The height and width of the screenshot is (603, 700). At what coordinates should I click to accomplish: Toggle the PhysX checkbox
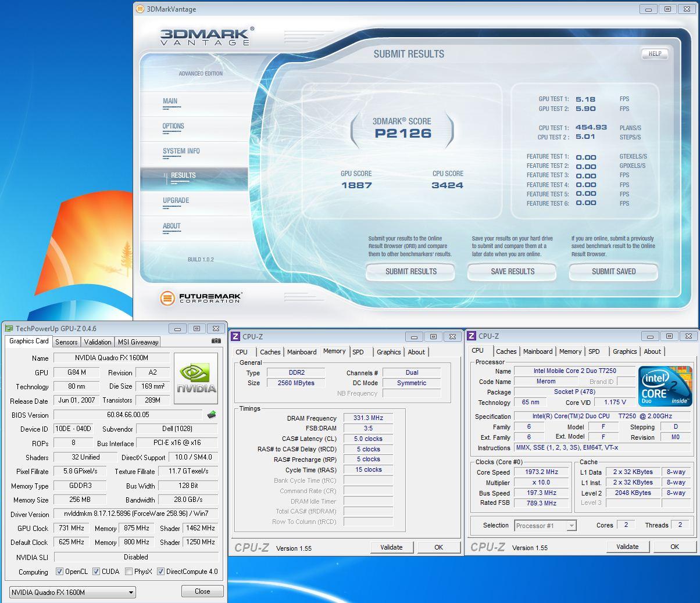[129, 572]
